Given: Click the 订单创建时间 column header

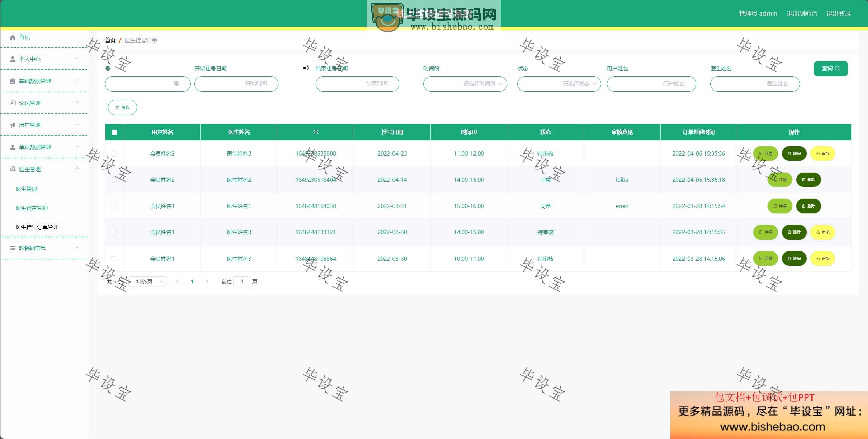Looking at the screenshot, I should [698, 132].
